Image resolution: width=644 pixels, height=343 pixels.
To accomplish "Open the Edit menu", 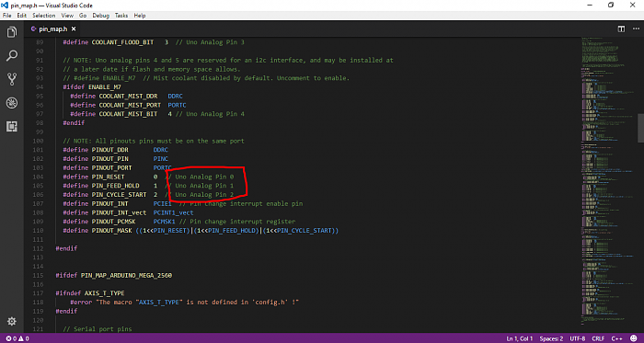I will [22, 16].
